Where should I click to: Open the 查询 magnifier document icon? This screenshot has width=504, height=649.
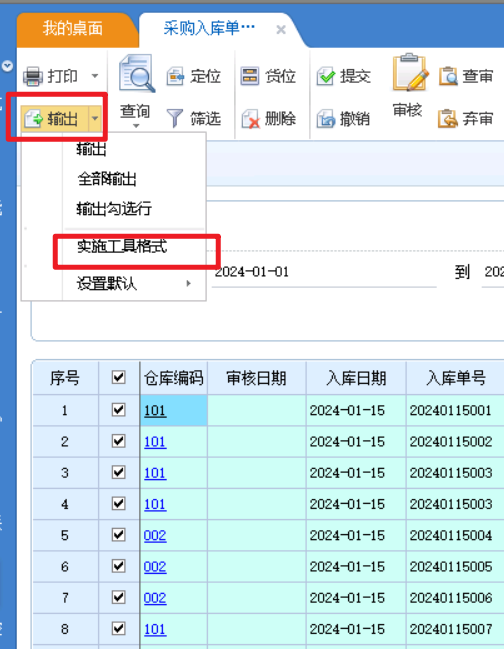137,74
